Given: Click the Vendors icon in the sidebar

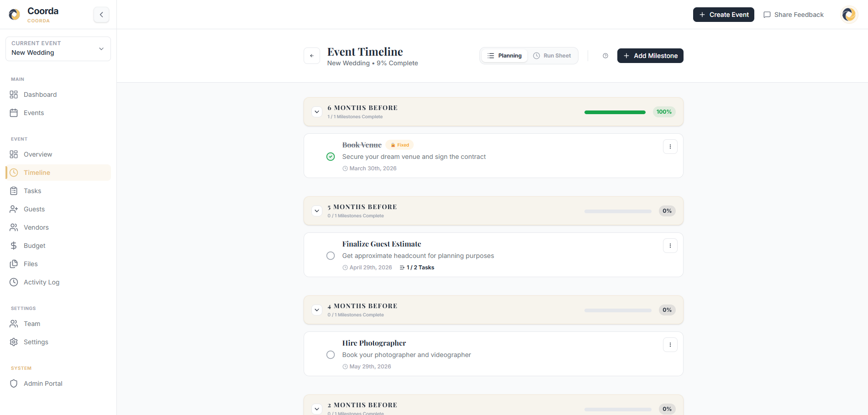Looking at the screenshot, I should tap(14, 227).
